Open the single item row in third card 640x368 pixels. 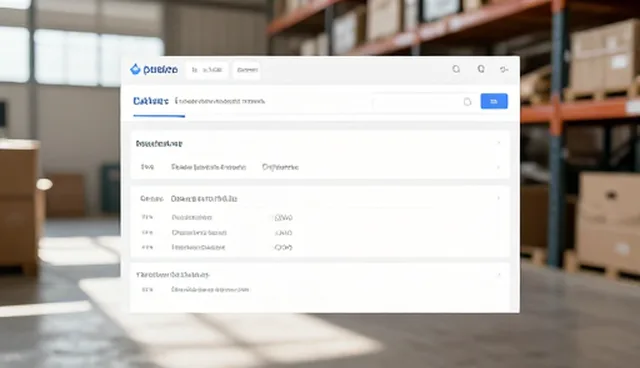pyautogui.click(x=320, y=290)
